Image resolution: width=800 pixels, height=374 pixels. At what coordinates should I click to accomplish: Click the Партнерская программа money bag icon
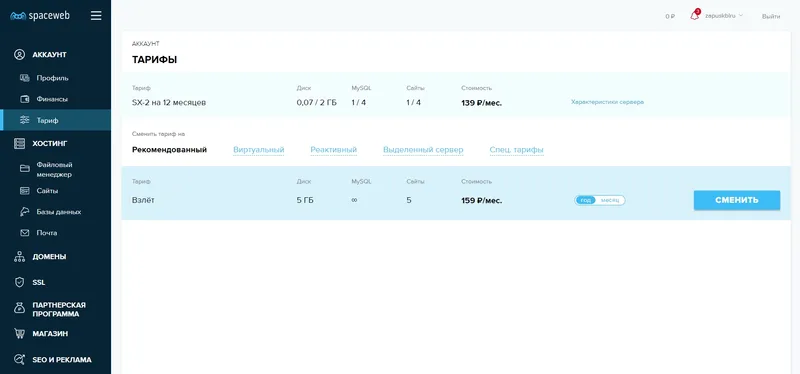coord(19,308)
